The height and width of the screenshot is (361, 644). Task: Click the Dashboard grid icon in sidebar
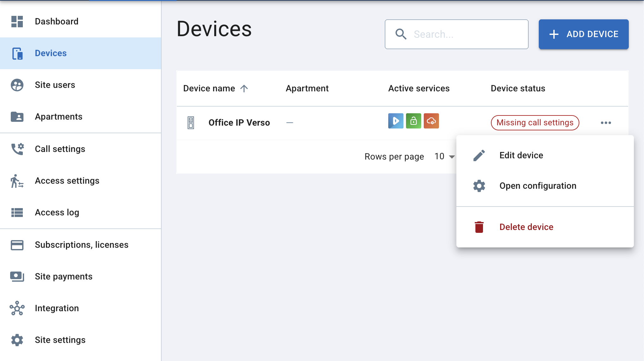pos(17,22)
